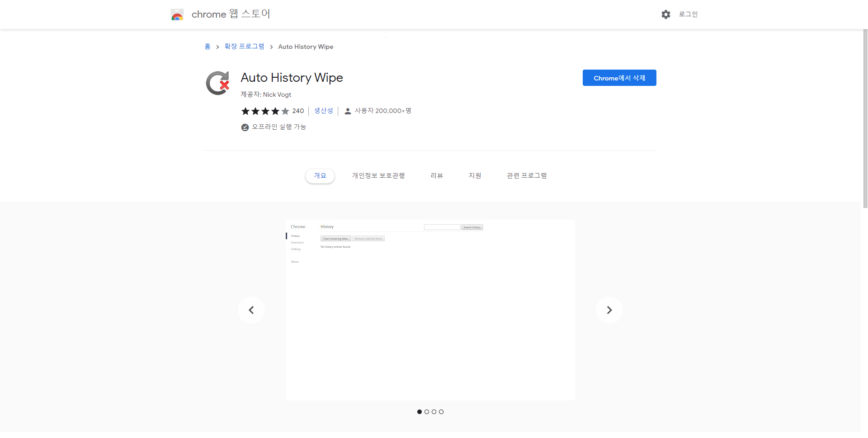Image resolution: width=868 pixels, height=438 pixels.
Task: Open the 지원 tab
Action: 475,176
